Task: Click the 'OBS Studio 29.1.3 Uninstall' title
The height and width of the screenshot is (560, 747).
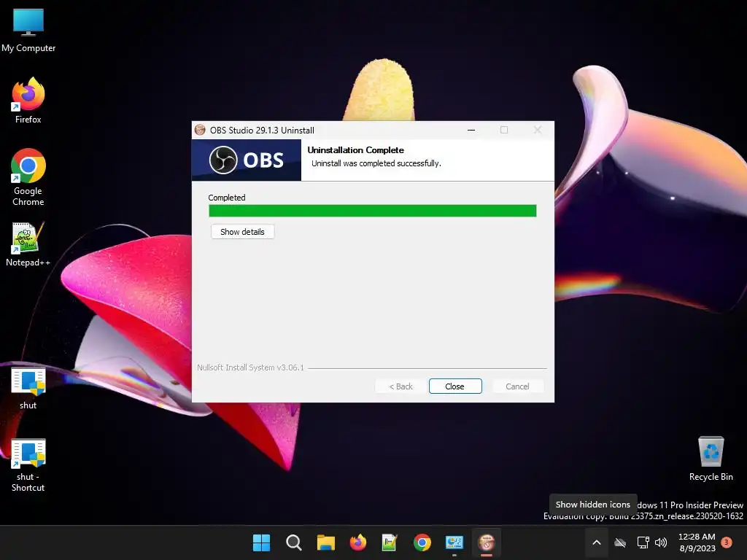Action: (262, 131)
